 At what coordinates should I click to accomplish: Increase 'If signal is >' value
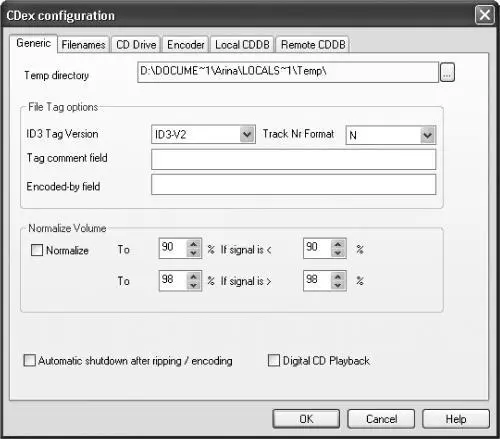click(x=338, y=276)
